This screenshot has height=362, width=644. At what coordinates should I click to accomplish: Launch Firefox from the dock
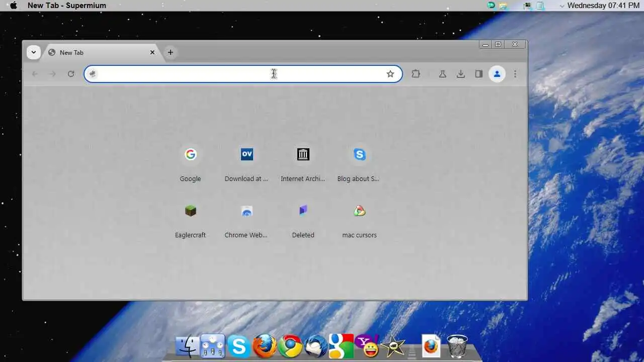[x=265, y=346]
